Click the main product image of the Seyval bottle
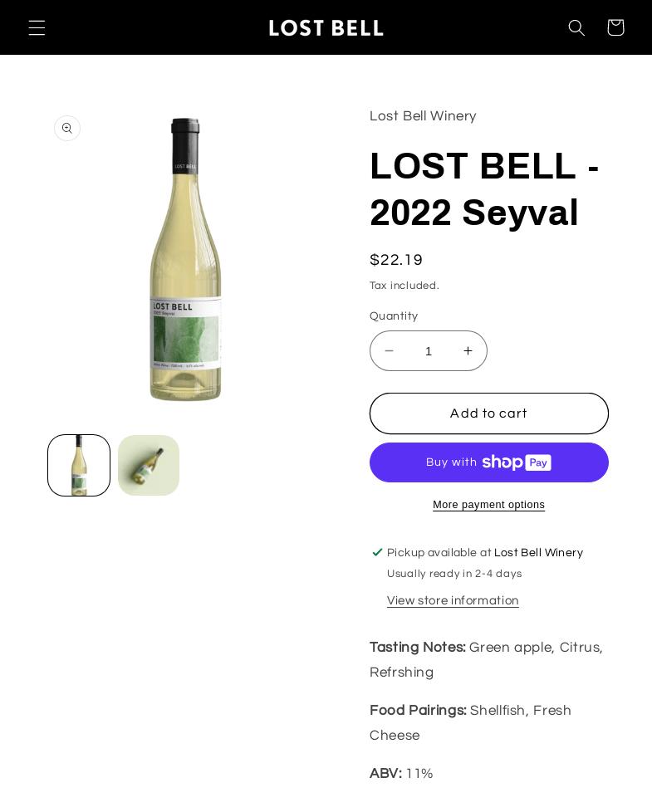The height and width of the screenshot is (812, 652). click(x=185, y=260)
